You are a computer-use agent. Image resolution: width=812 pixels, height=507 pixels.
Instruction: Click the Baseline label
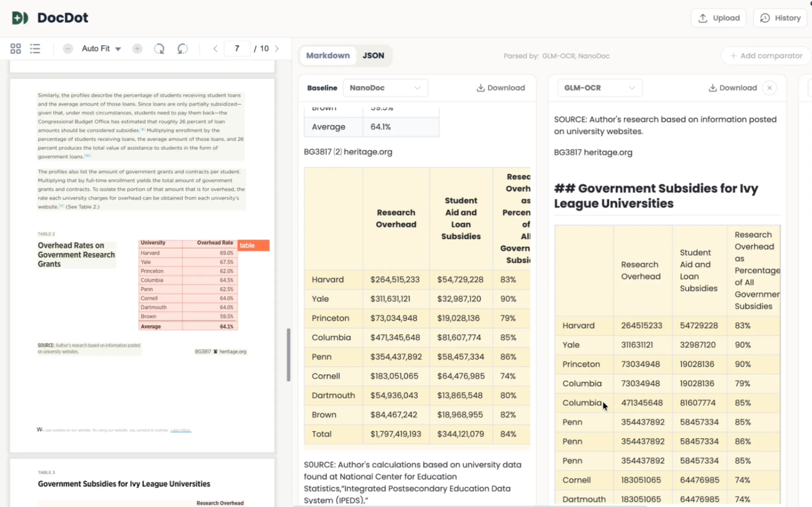[x=322, y=88]
